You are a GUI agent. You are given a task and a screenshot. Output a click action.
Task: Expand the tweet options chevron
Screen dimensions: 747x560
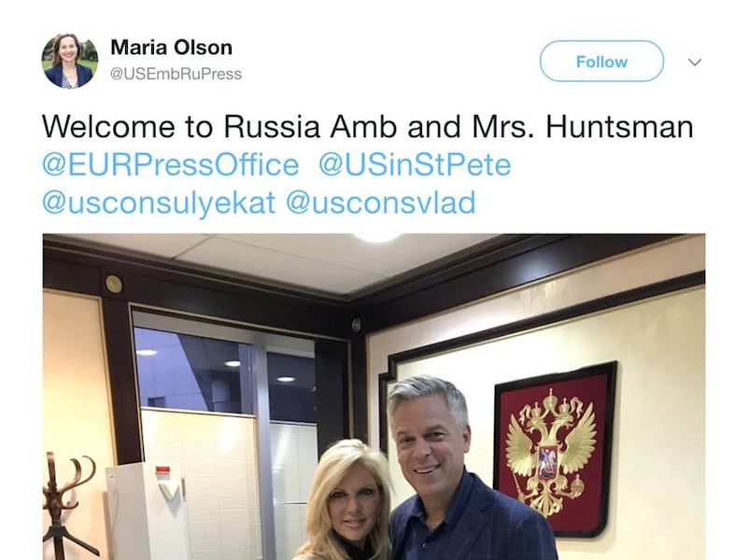point(695,62)
